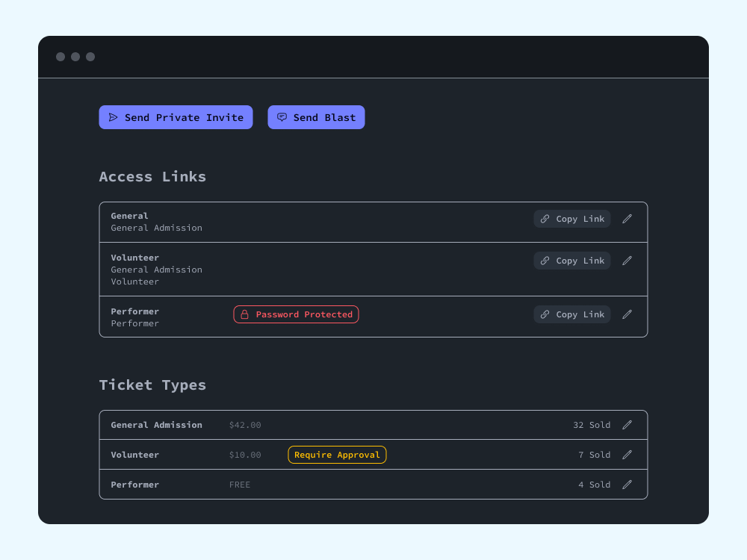Edit the Volunteer access link pencil icon
Screen dimensions: 747x560
pyautogui.click(x=627, y=261)
